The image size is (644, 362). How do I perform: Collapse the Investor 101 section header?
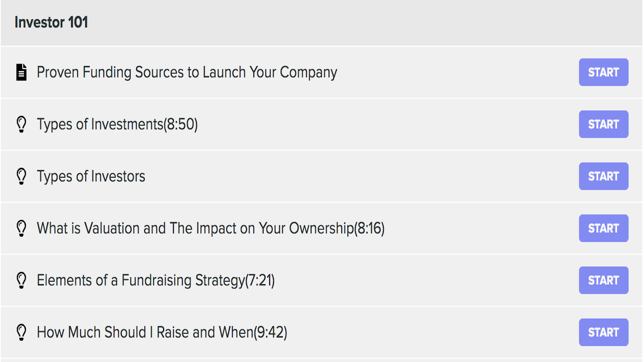point(51,22)
